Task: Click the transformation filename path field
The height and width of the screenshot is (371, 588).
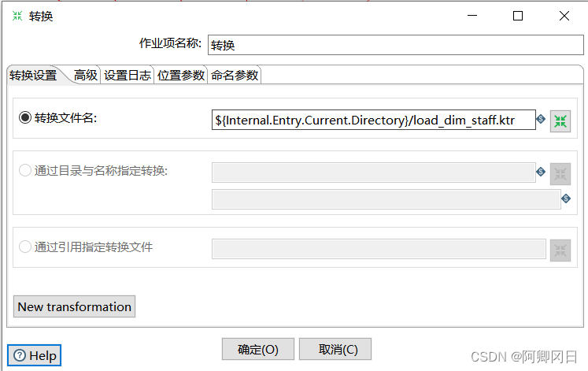Action: coord(373,120)
